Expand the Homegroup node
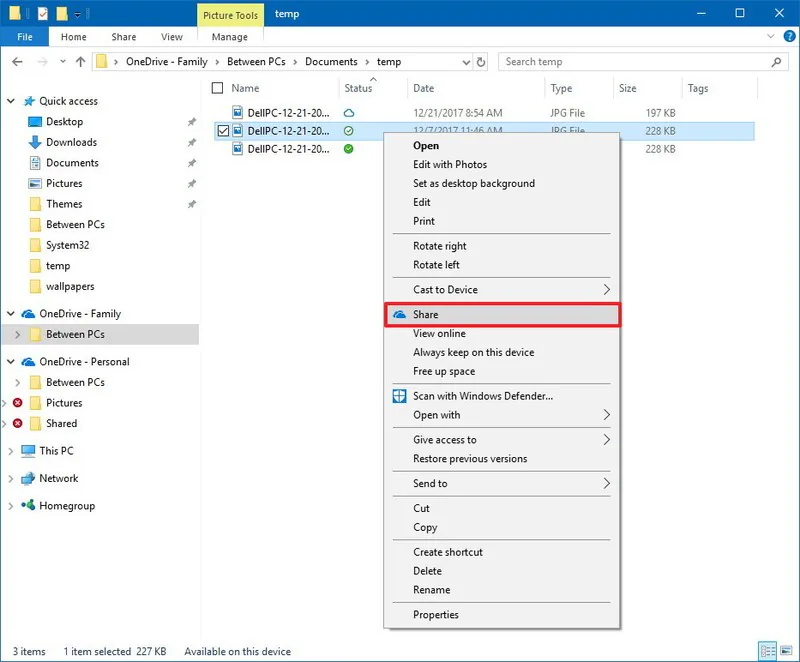This screenshot has height=662, width=800. (x=11, y=506)
